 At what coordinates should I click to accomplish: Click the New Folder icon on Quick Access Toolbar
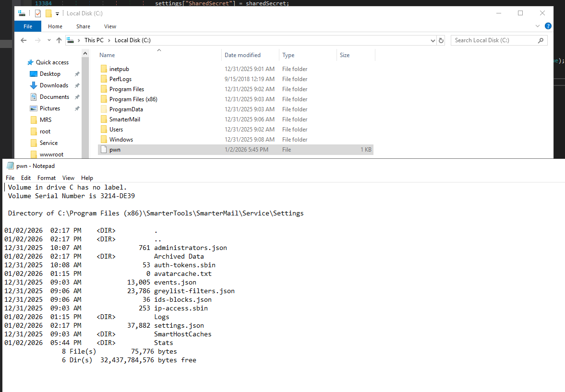click(48, 13)
